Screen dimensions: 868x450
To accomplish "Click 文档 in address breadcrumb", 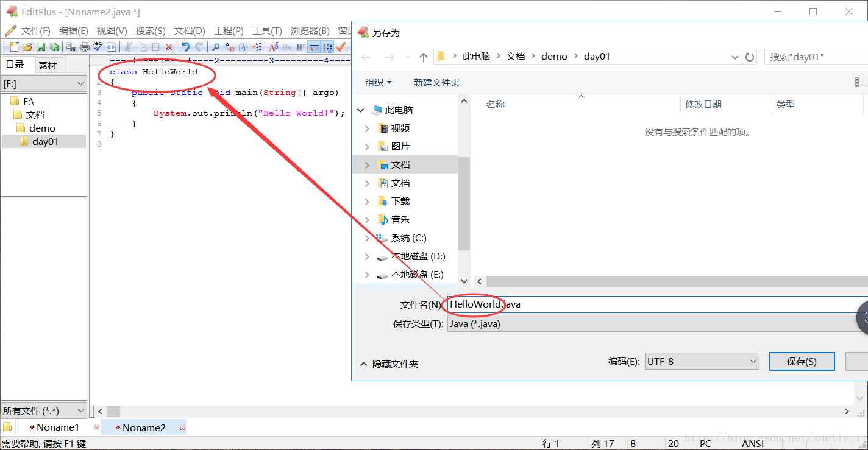I will (x=516, y=57).
